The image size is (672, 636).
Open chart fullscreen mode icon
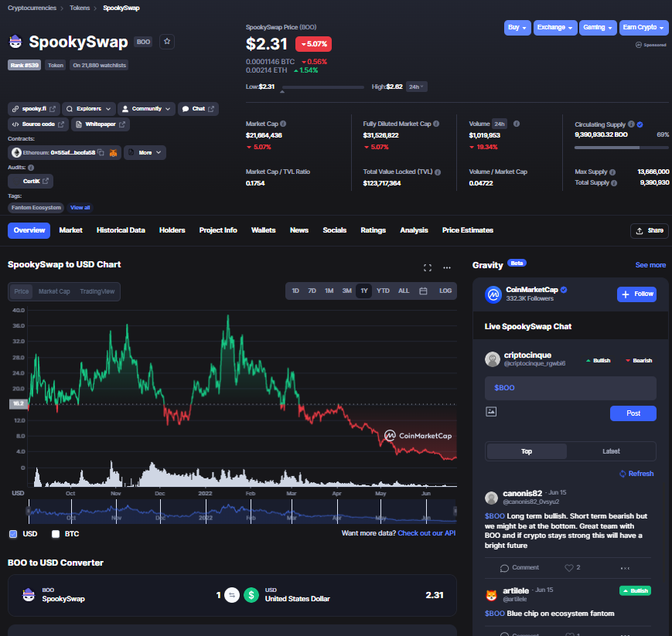click(428, 267)
